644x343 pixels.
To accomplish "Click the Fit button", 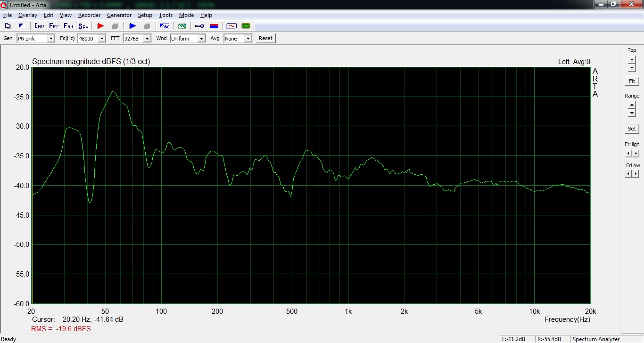I will (x=632, y=81).
